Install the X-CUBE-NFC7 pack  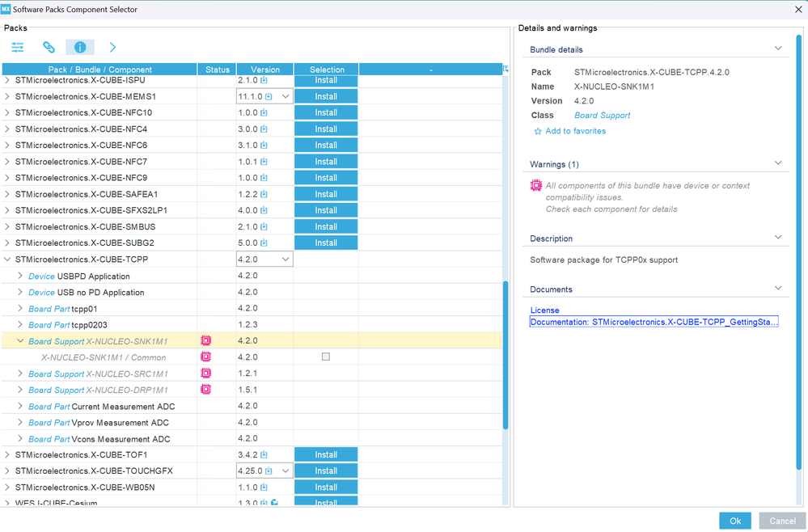[x=326, y=162]
